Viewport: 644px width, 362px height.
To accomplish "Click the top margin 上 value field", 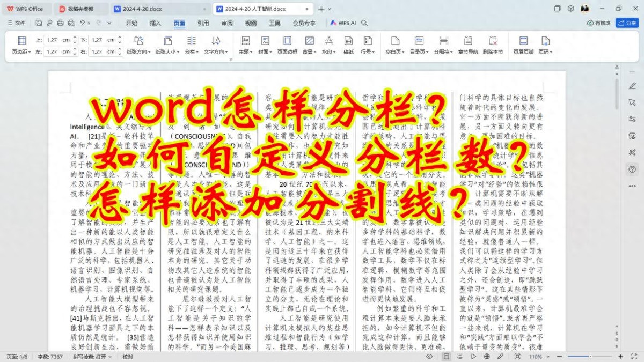I will 54,40.
